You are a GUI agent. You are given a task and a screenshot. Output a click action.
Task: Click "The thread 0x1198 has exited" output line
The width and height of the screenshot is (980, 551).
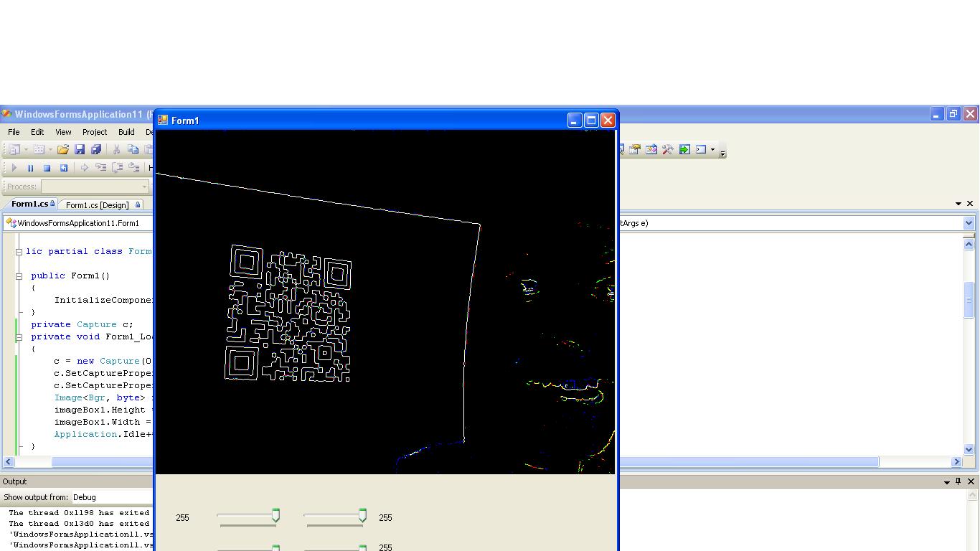tap(79, 513)
